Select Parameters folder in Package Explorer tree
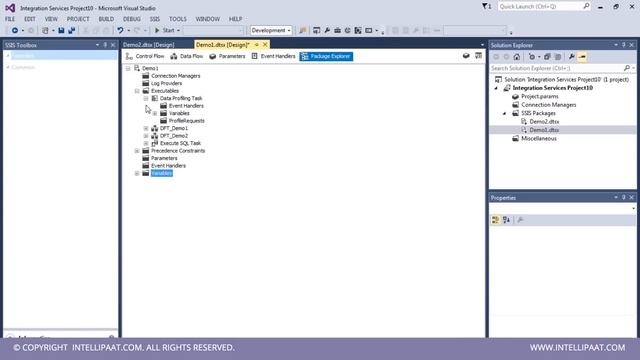The image size is (640, 360). click(164, 158)
